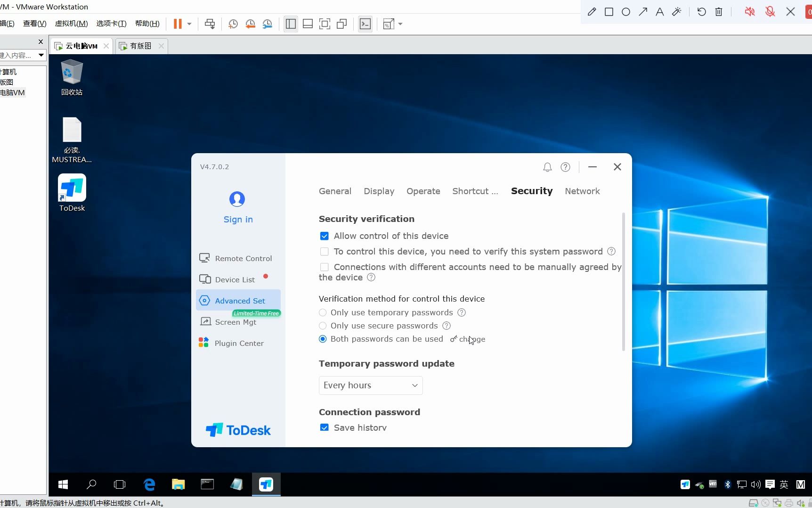Viewport: 812px width, 508px height.
Task: Select the annotation pencil tool
Action: coord(592,12)
